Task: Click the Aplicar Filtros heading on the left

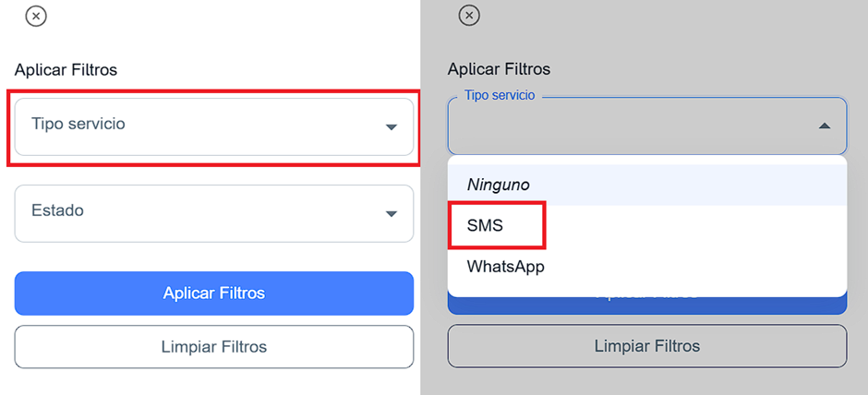Action: point(66,69)
